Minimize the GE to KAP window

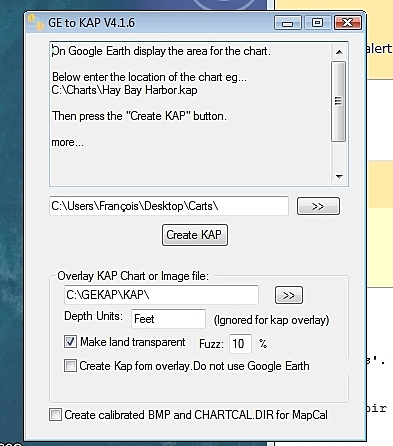(x=288, y=23)
